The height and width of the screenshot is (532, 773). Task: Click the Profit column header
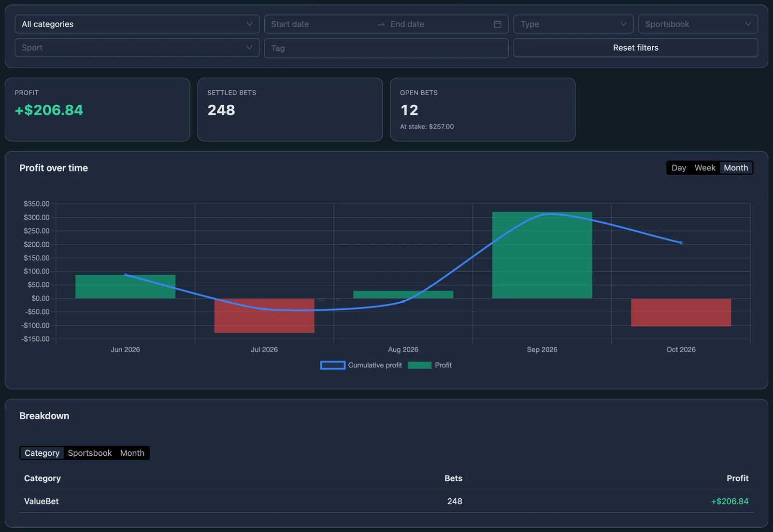tap(737, 478)
